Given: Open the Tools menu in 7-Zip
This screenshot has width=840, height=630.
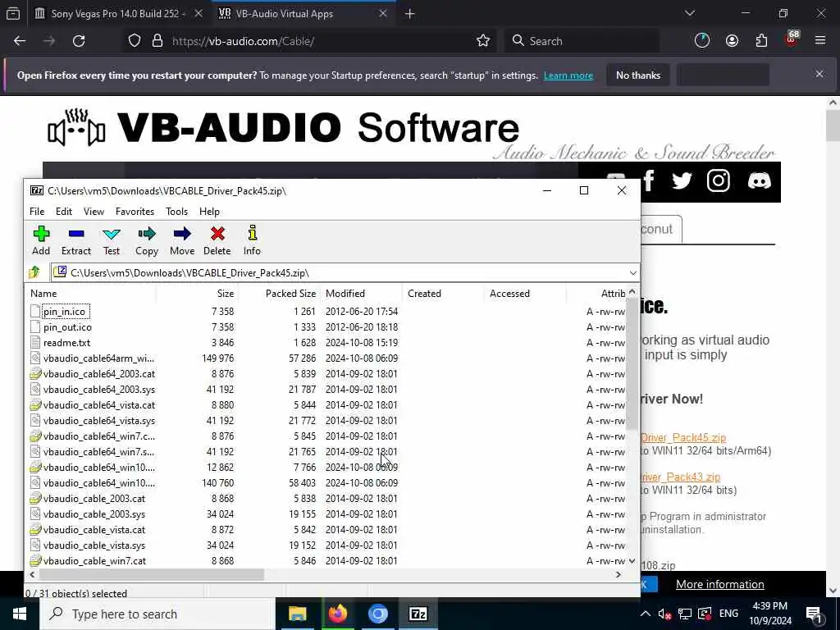Looking at the screenshot, I should (x=177, y=212).
